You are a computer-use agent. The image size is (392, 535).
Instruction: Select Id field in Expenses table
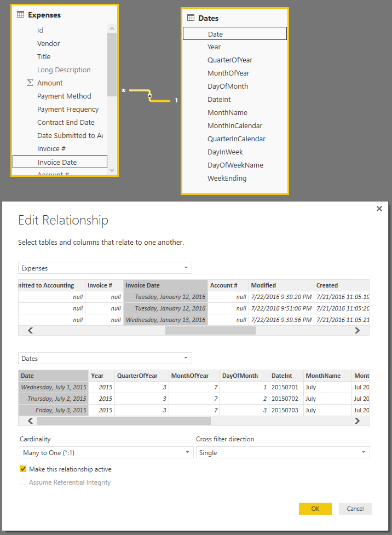pyautogui.click(x=41, y=30)
